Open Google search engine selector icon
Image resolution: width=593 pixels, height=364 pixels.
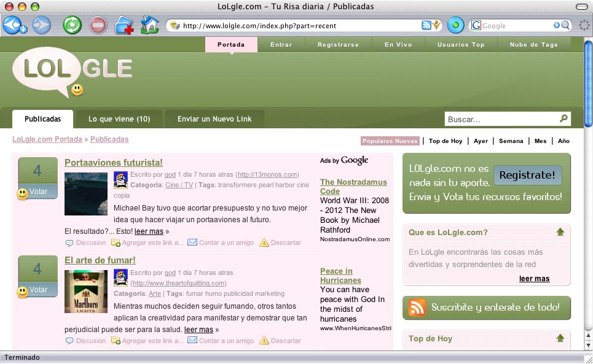point(476,25)
